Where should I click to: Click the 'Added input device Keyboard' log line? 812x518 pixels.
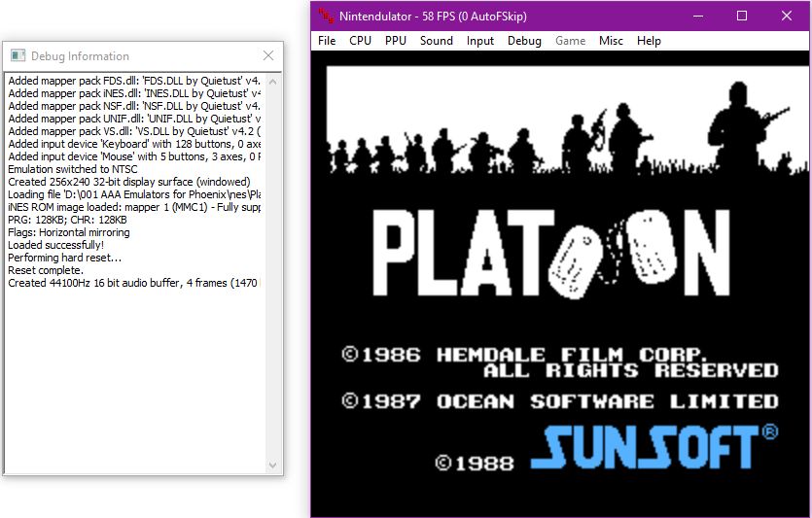134,144
